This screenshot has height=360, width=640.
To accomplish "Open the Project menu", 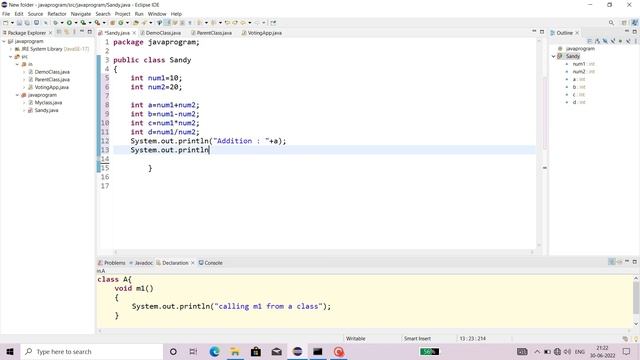I will pos(122,14).
